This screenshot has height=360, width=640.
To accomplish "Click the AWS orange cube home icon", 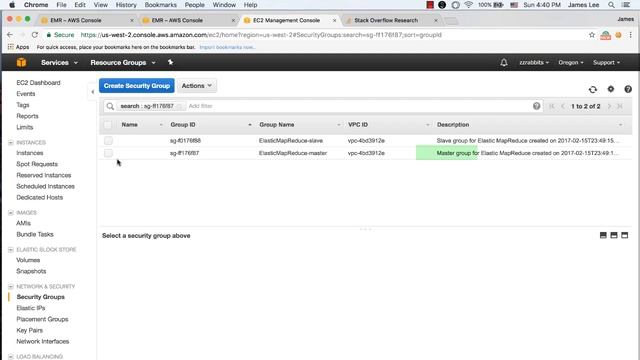I will (21, 62).
